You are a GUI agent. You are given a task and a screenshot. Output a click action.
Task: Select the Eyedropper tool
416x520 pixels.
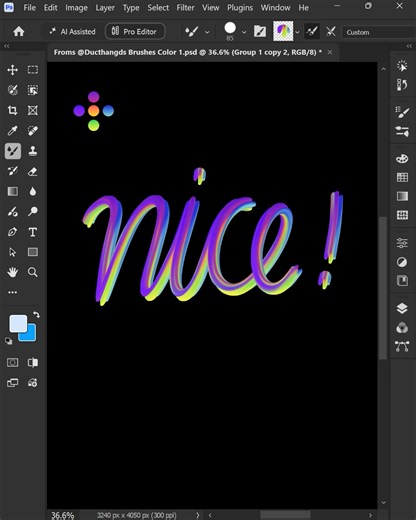tap(13, 131)
